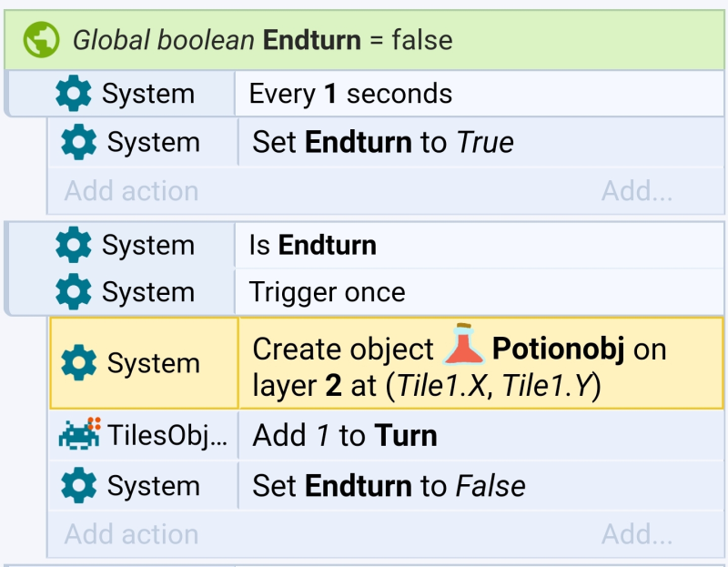Click Add action under Set Endturn to False
This screenshot has height=567, width=728.
pos(132,533)
